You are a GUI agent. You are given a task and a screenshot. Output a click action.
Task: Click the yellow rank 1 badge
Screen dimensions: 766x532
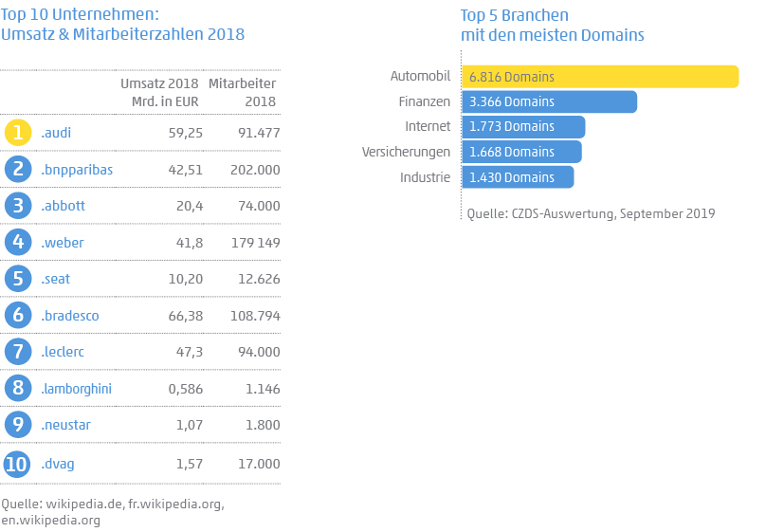18,133
